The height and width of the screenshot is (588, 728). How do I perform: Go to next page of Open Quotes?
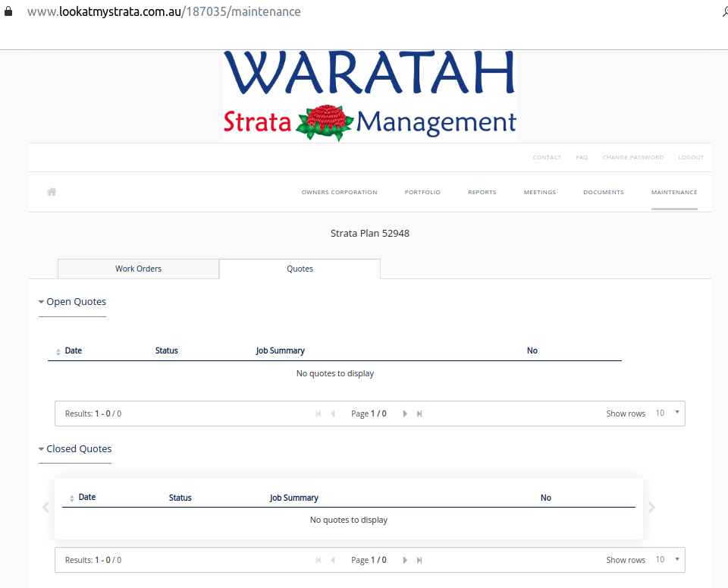click(x=405, y=413)
